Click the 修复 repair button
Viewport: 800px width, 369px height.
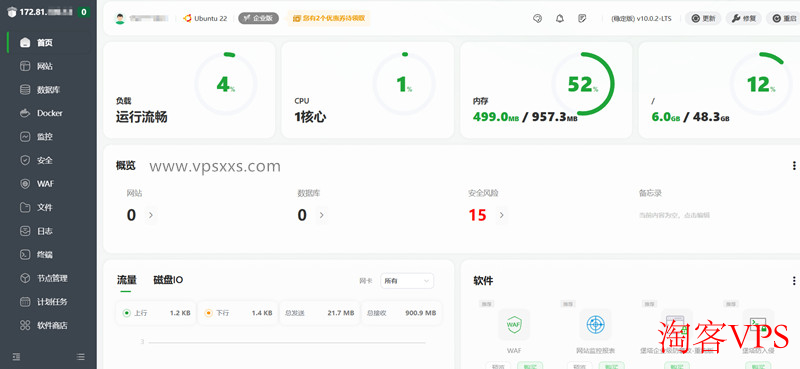pos(743,18)
